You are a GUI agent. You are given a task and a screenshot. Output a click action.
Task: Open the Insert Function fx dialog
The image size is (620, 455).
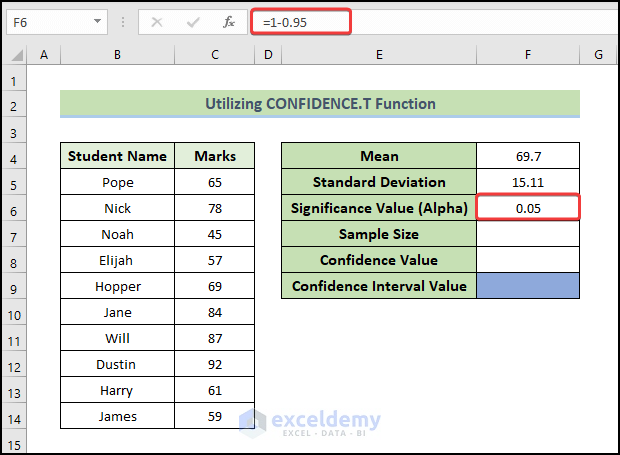(x=228, y=21)
